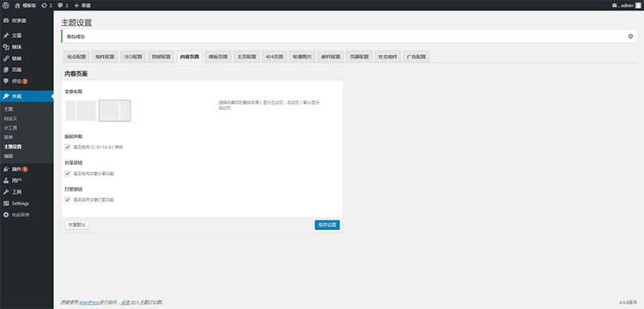
Task: Dismiss the 保存成功 notice
Action: pos(630,36)
